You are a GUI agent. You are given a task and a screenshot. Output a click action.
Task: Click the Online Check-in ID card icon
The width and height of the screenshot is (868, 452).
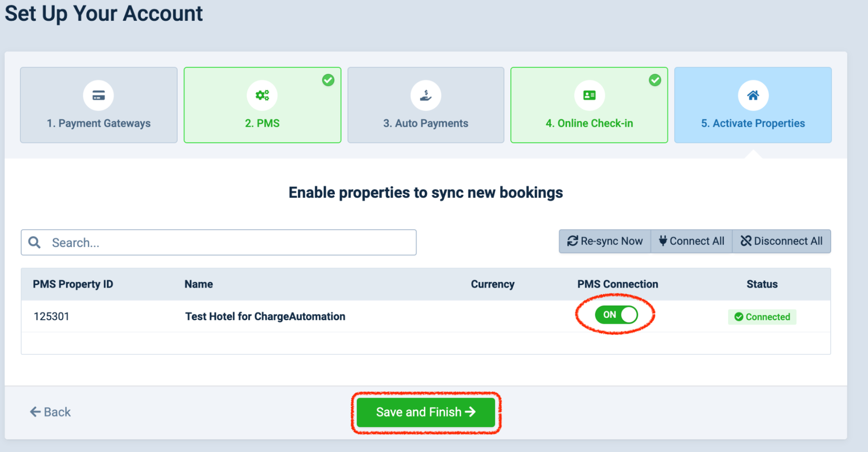(589, 96)
